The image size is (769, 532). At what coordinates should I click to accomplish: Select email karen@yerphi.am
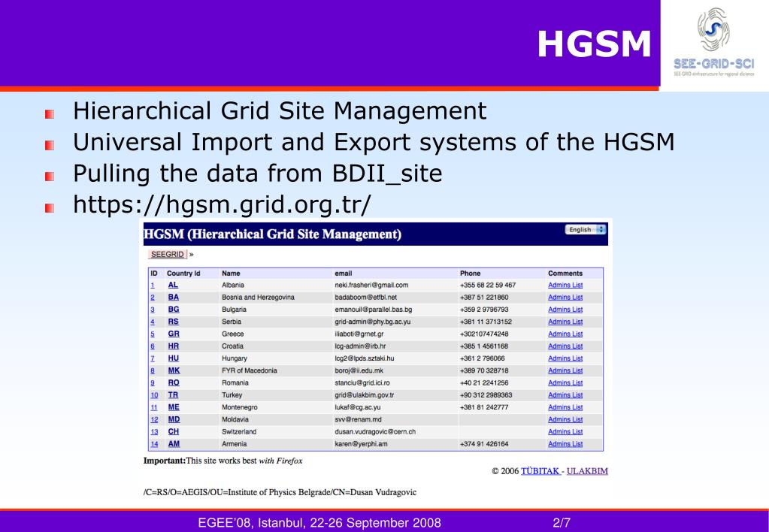(361, 445)
